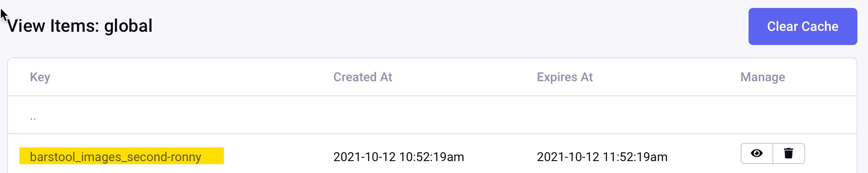The height and width of the screenshot is (173, 868).
Task: Open the barstool_images_second-ronny key
Action: 115,157
